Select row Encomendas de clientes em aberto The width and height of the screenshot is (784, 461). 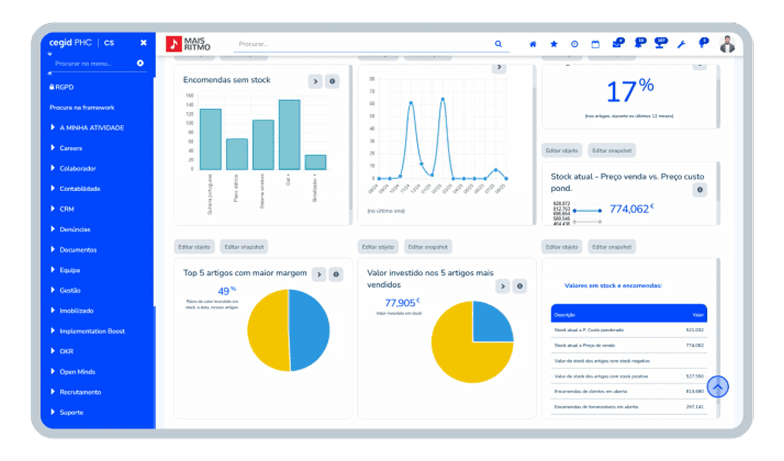(x=629, y=392)
